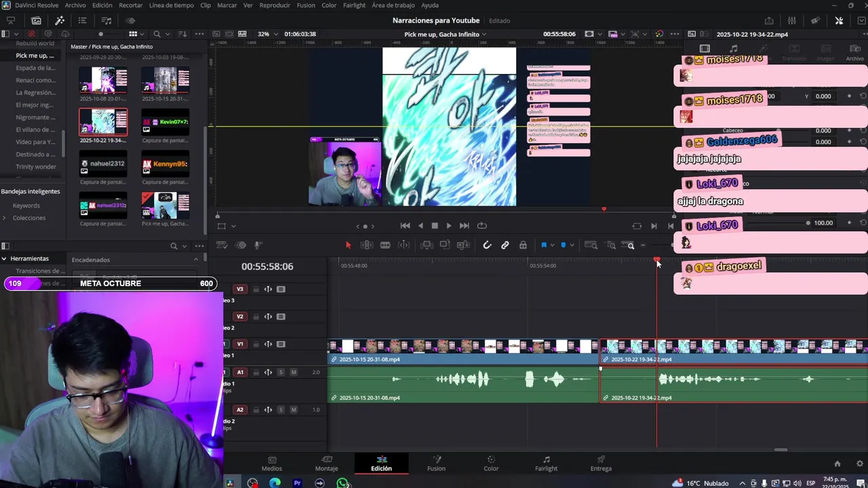Image resolution: width=868 pixels, height=488 pixels.
Task: Open the Effects magic wand panel
Action: point(60,20)
